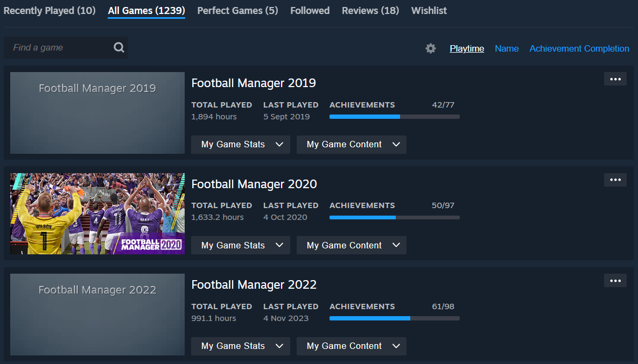
Task: Click Football Manager 2022 achievements progress bar
Action: 395,318
